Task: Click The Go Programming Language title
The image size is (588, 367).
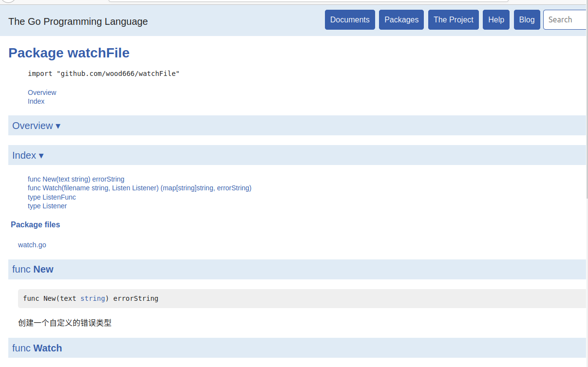Action: pos(78,21)
